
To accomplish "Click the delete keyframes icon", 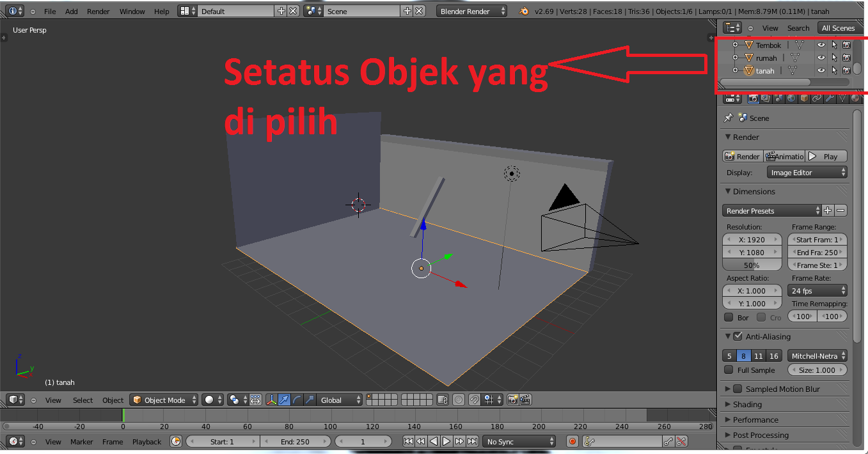I will tap(681, 441).
